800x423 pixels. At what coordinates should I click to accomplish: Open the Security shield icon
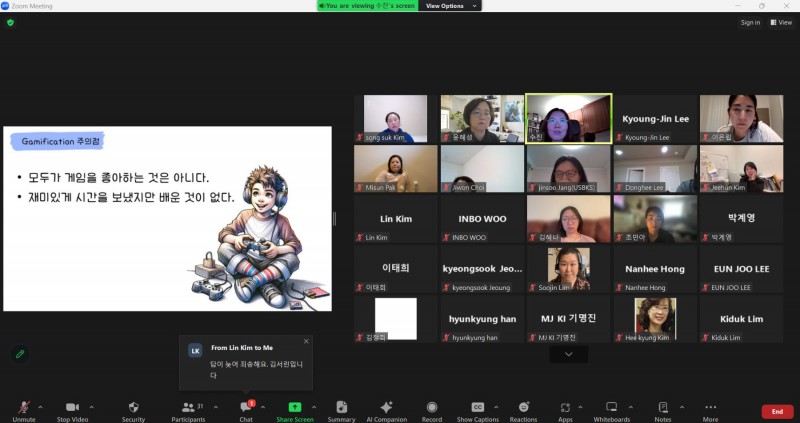(x=133, y=409)
